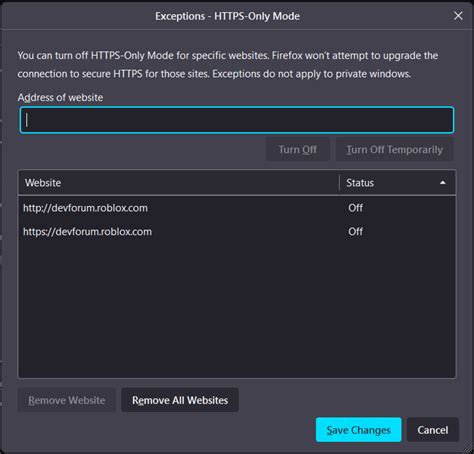The image size is (474, 454).
Task: Click Off status of http://devforum.roblox.com
Action: point(355,208)
